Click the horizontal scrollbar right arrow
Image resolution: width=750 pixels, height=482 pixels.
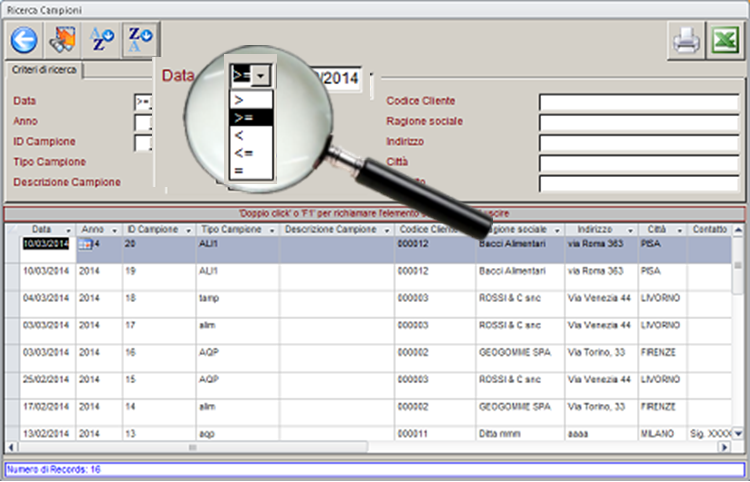click(x=725, y=448)
